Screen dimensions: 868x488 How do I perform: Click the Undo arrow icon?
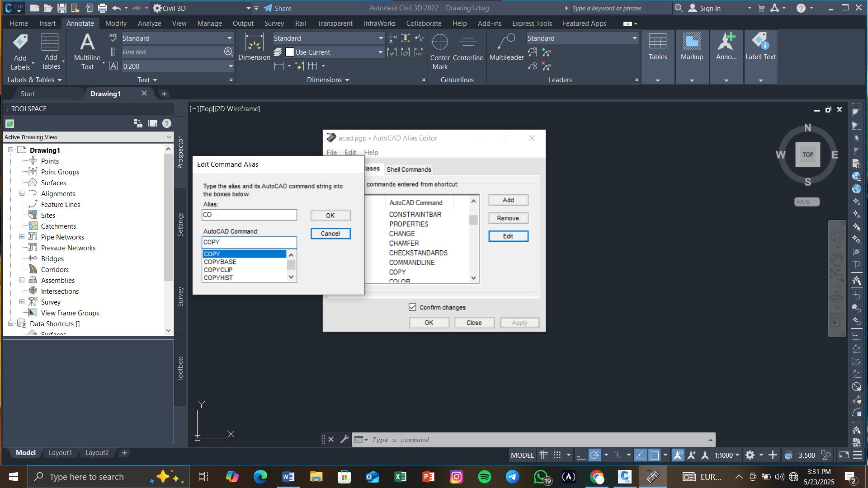[116, 8]
